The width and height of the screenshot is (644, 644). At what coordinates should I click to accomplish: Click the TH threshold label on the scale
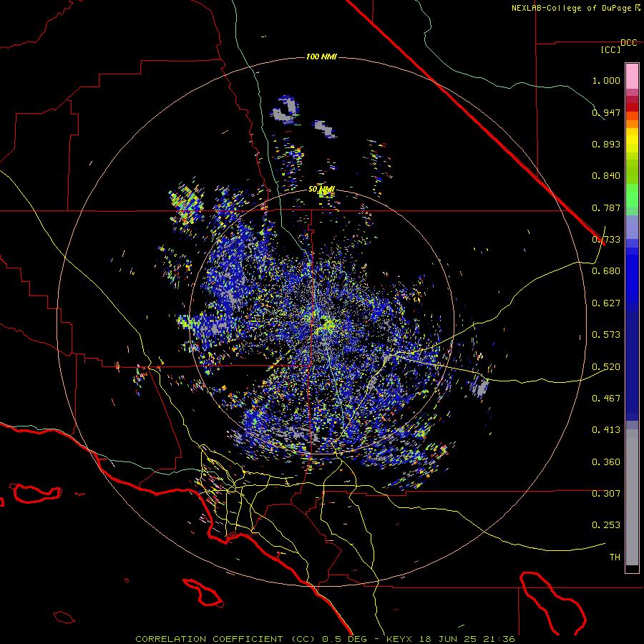pyautogui.click(x=615, y=557)
